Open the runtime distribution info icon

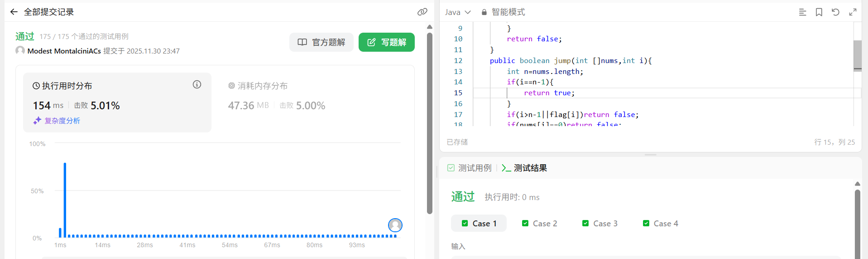pyautogui.click(x=197, y=84)
